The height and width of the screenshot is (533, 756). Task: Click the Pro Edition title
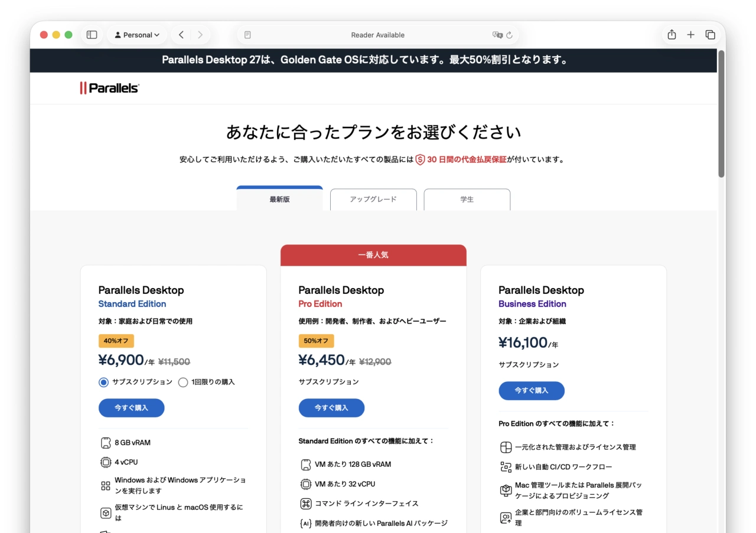pyautogui.click(x=320, y=304)
